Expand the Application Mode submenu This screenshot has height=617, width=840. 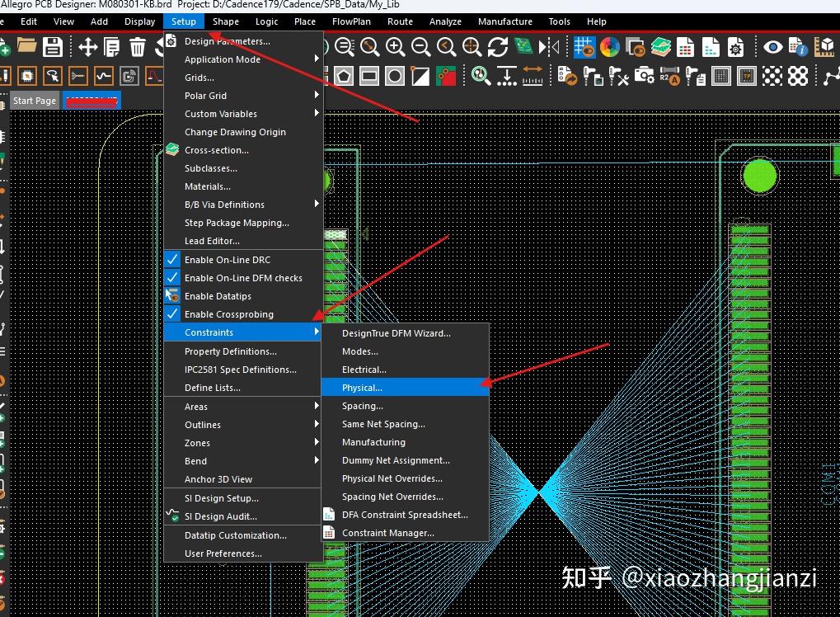tap(244, 59)
